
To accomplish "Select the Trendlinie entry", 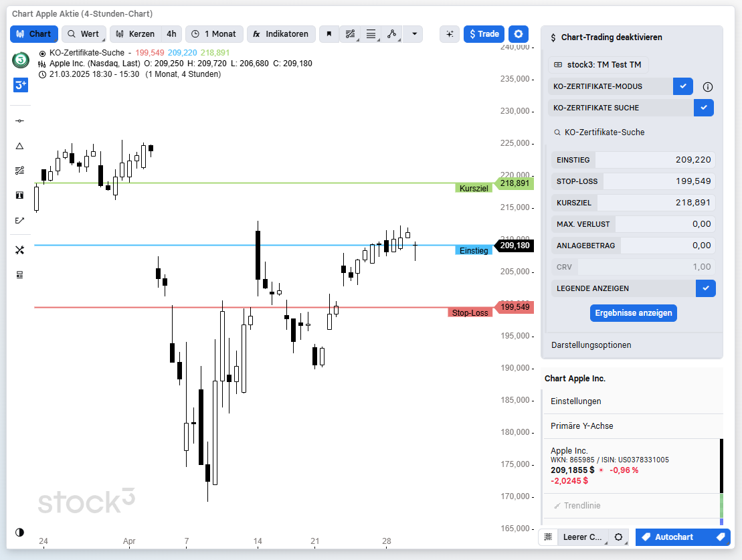I will tap(631, 506).
